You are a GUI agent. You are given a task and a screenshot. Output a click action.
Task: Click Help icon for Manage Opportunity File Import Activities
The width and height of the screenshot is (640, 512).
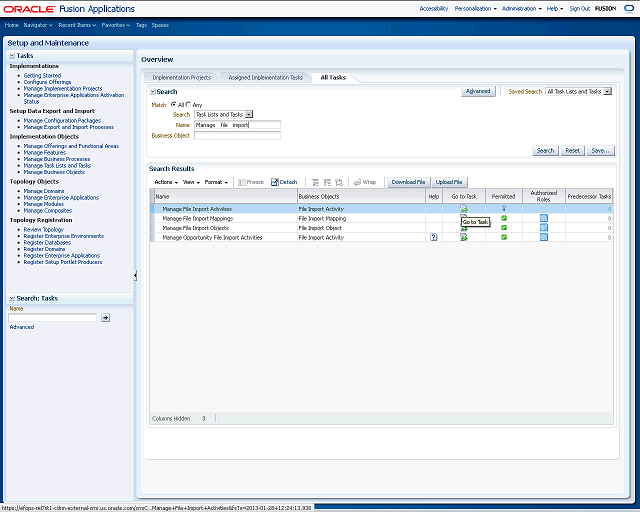coord(434,238)
